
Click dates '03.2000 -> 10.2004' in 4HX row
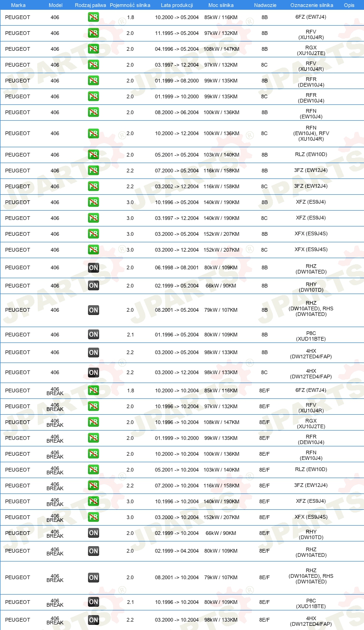pos(177,620)
